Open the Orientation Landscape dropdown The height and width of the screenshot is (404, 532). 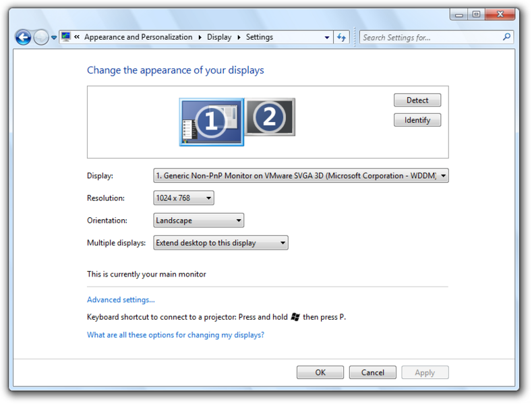click(x=198, y=221)
